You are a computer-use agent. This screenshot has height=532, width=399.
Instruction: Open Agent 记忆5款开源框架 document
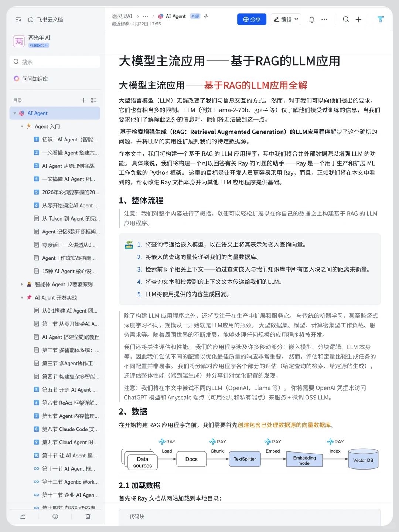pyautogui.click(x=66, y=232)
